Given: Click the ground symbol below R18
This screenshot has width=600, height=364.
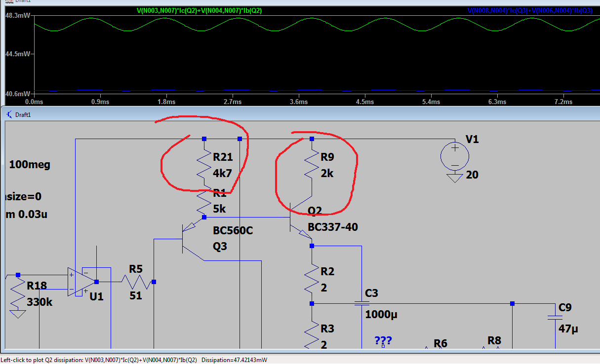Looking at the screenshot, I should point(18,314).
